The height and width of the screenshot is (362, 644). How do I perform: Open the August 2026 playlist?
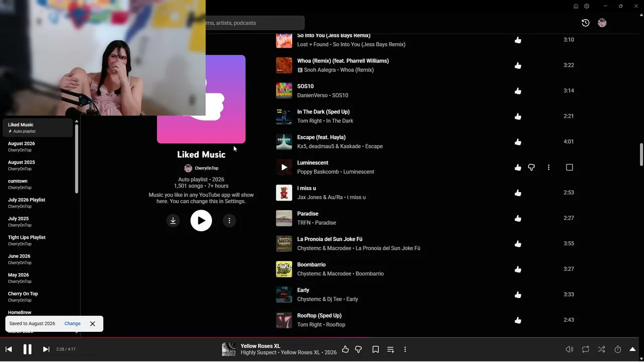coord(38,146)
